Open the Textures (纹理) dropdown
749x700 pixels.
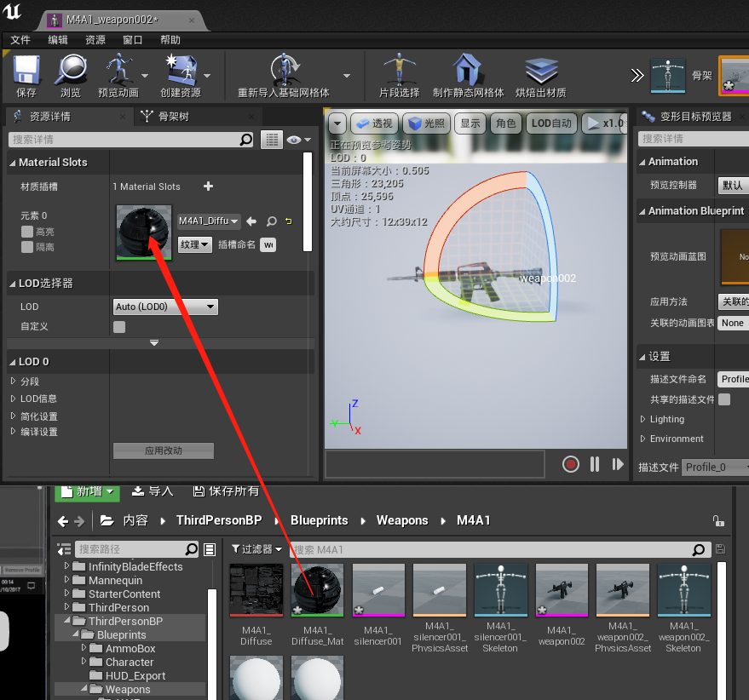point(195,244)
